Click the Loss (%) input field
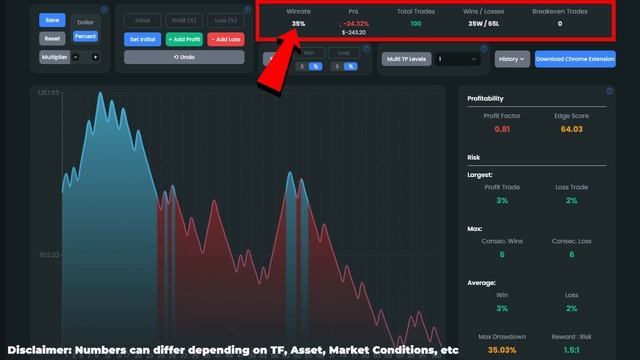The height and width of the screenshot is (360, 640). coord(226,20)
